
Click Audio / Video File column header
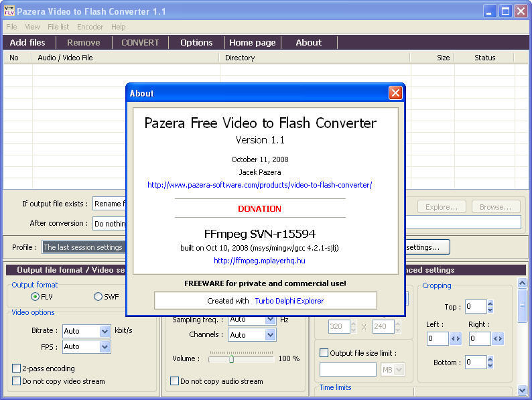tap(125, 58)
